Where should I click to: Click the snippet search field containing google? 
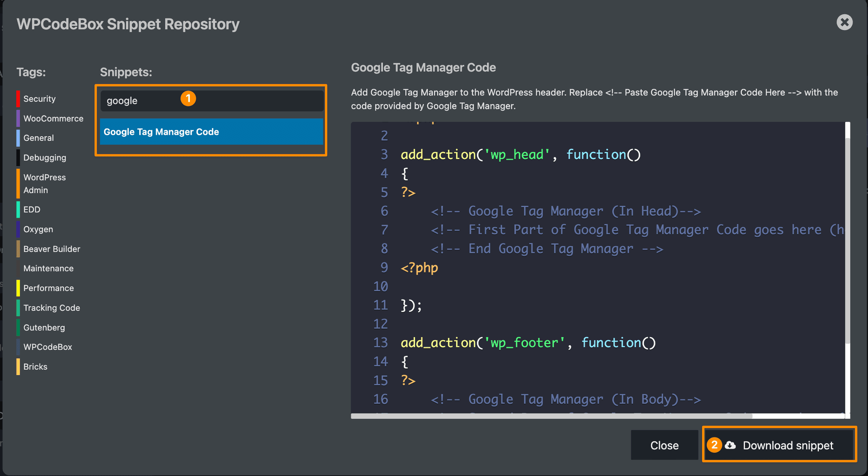[212, 100]
